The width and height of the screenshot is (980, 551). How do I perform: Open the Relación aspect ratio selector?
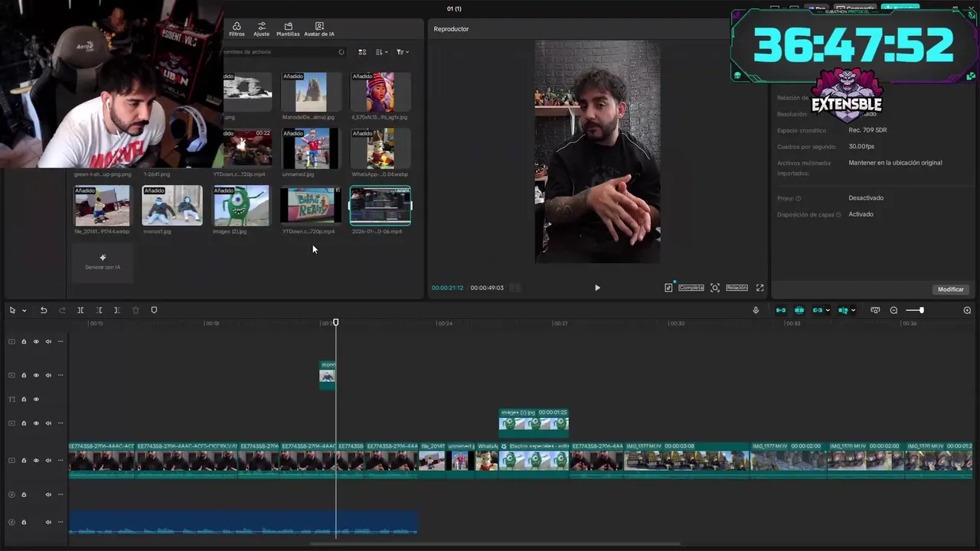tap(737, 288)
